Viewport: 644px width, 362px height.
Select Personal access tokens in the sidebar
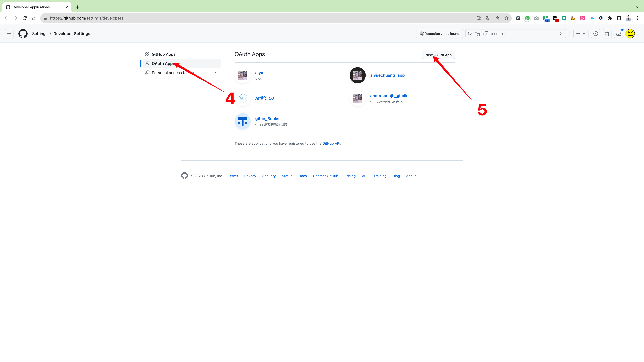point(182,73)
